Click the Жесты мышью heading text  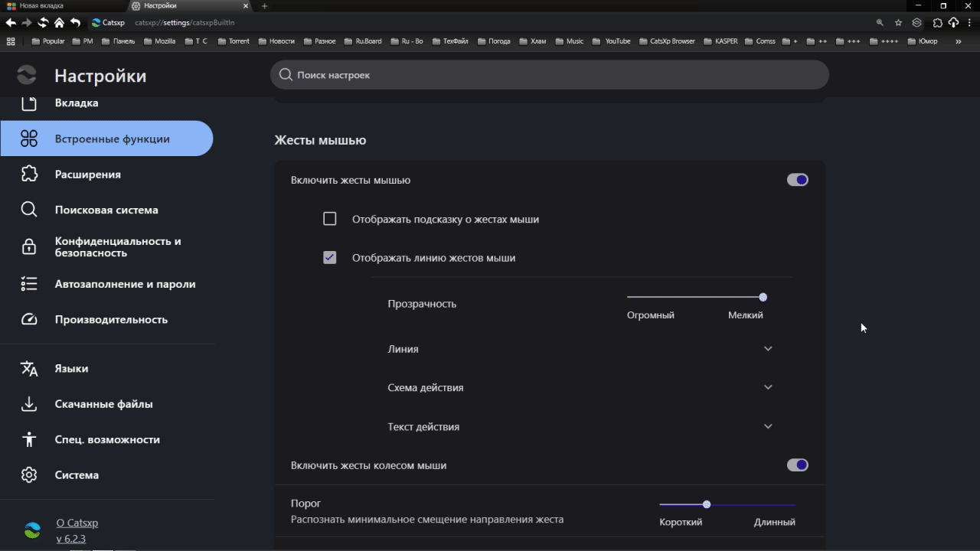[320, 141]
